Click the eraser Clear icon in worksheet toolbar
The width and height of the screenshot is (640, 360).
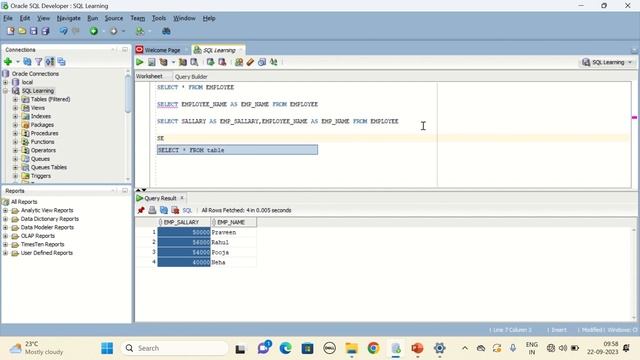click(x=250, y=62)
